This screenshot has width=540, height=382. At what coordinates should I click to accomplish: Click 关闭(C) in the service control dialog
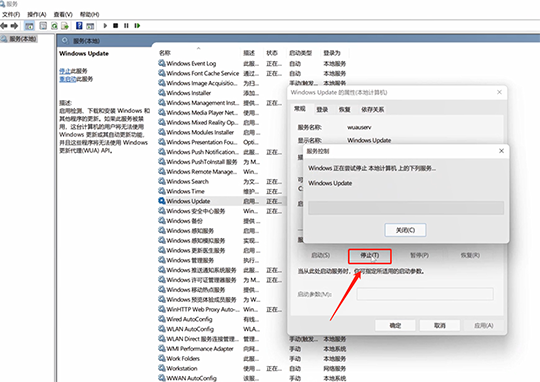coord(405,230)
